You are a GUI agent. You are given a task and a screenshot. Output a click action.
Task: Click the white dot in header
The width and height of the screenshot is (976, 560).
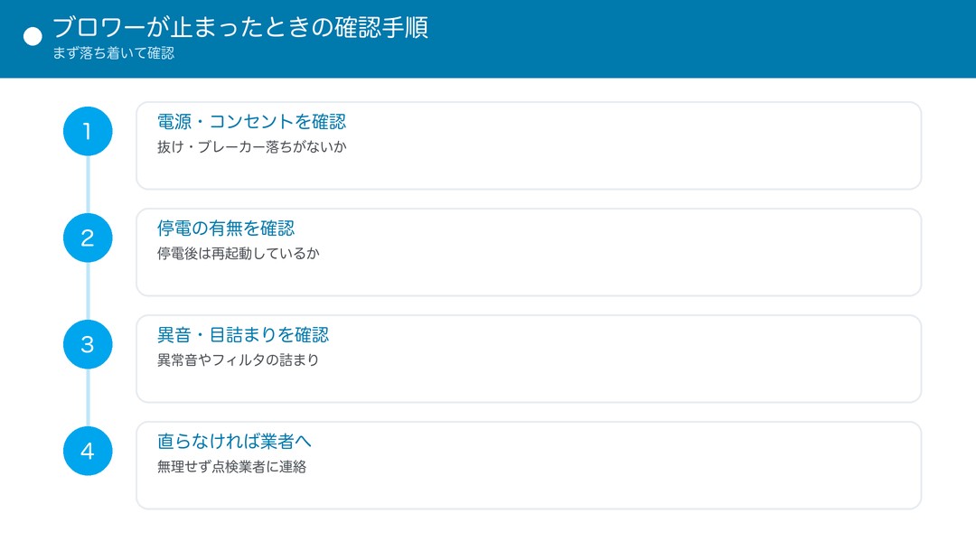point(33,37)
